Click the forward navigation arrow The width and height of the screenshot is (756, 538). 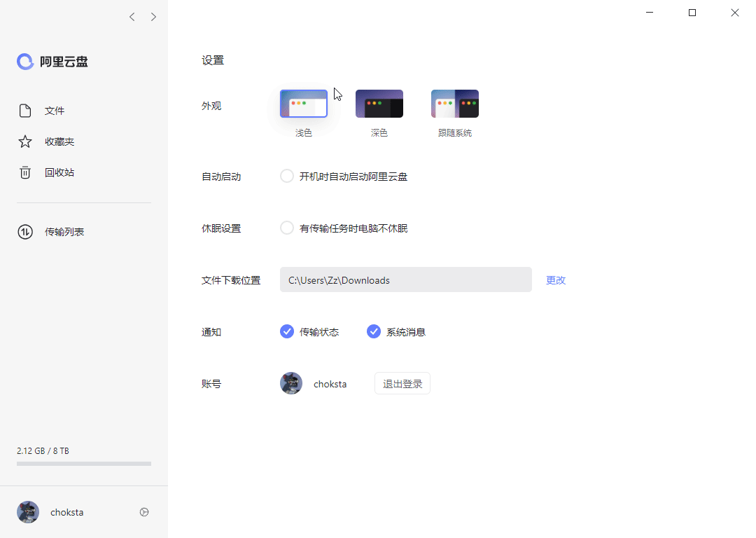(153, 17)
